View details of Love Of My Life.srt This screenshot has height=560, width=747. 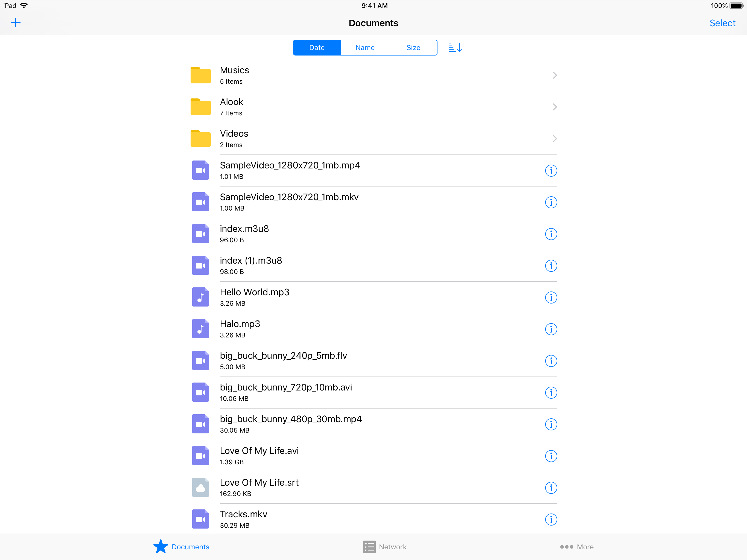coord(551,488)
